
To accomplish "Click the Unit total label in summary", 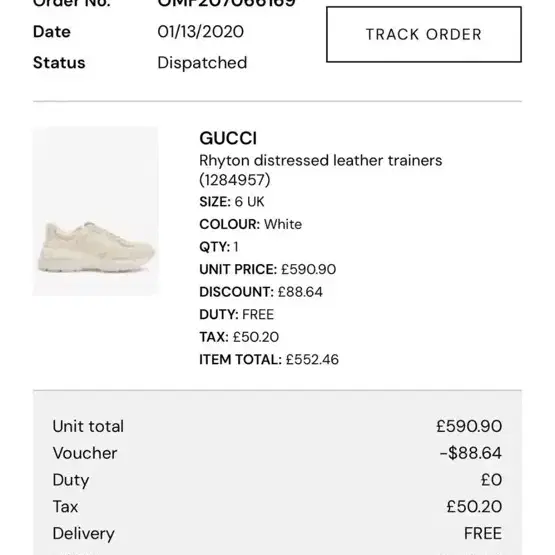I will point(88,426).
